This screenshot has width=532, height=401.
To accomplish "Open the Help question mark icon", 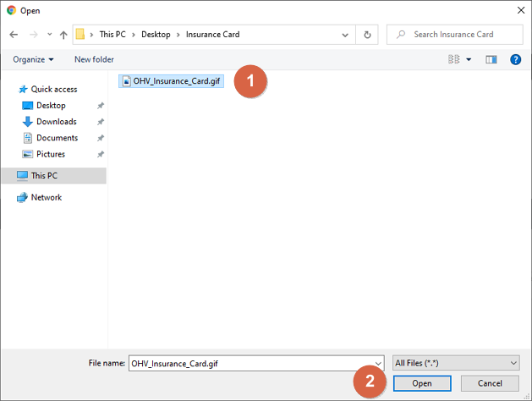I will coord(515,59).
